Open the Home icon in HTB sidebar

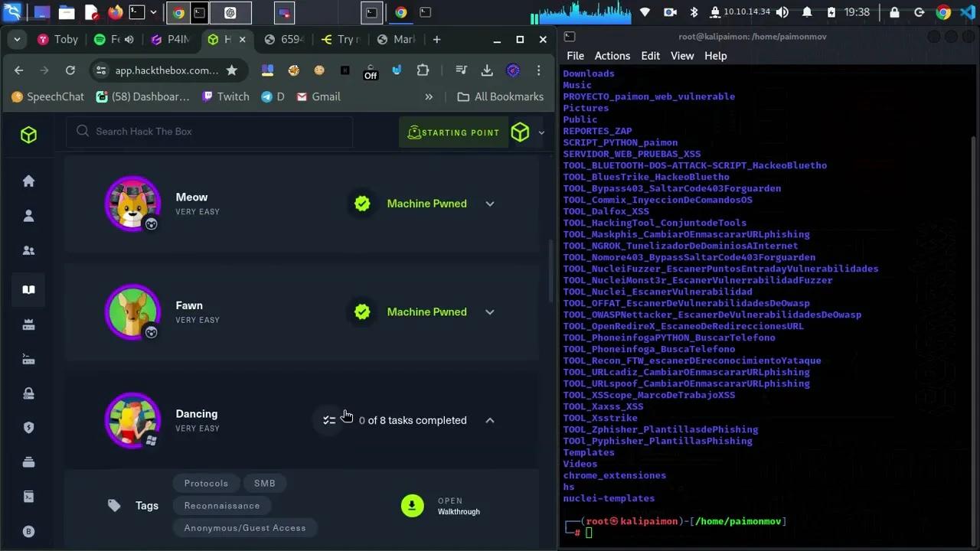pyautogui.click(x=28, y=181)
